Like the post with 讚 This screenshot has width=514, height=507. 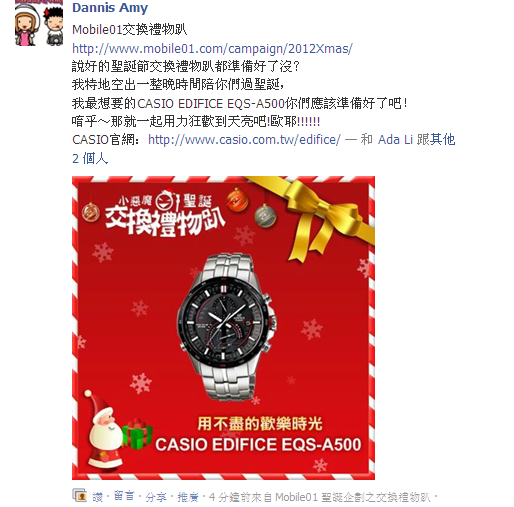[98, 497]
